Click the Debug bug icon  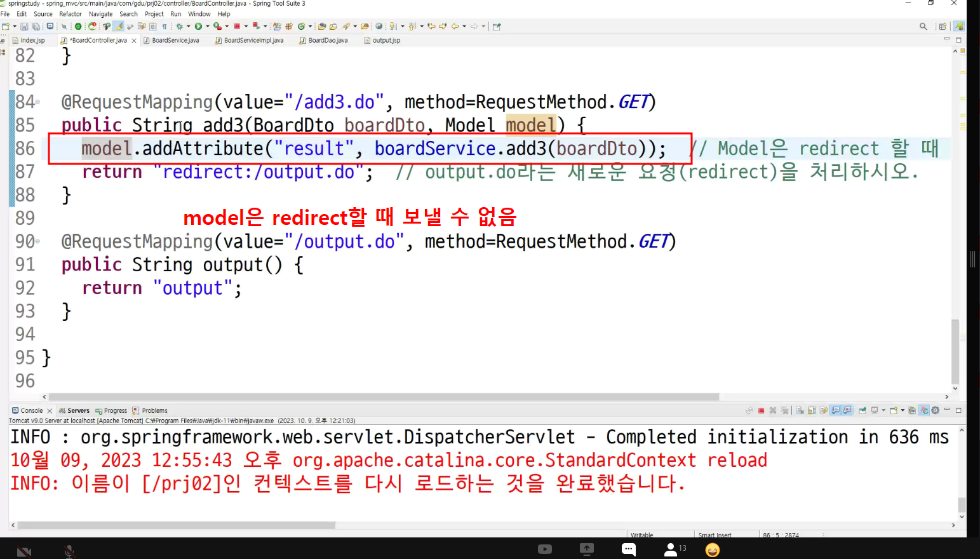(179, 26)
